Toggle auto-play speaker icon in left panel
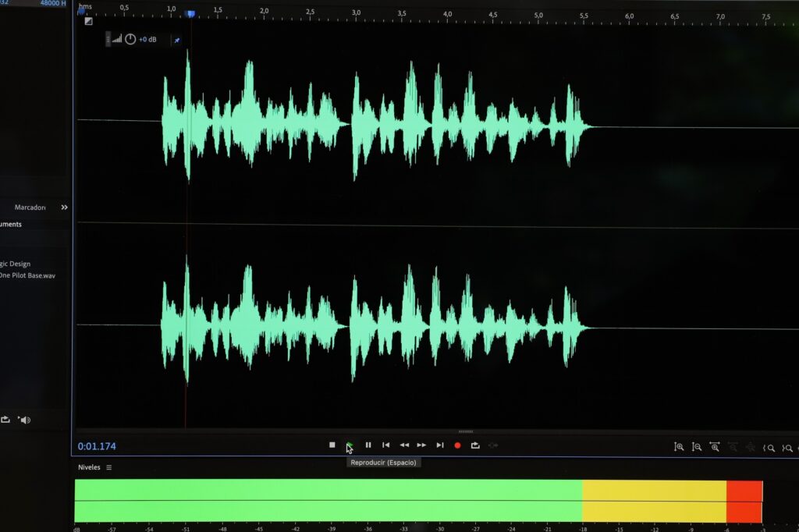Screen dimensions: 799x532 click(x=25, y=420)
